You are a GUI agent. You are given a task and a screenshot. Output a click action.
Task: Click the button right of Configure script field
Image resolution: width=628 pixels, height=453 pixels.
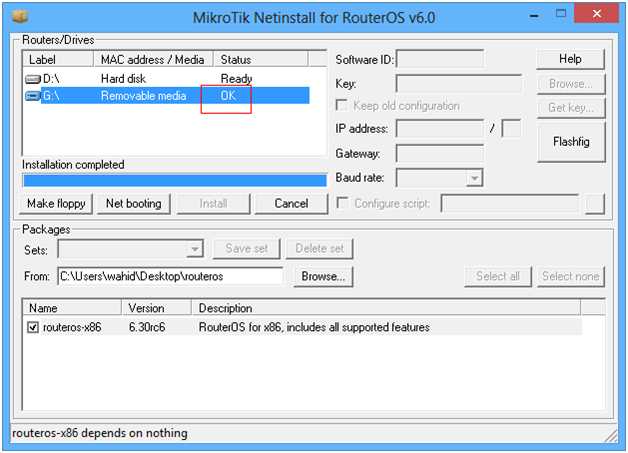click(x=595, y=203)
